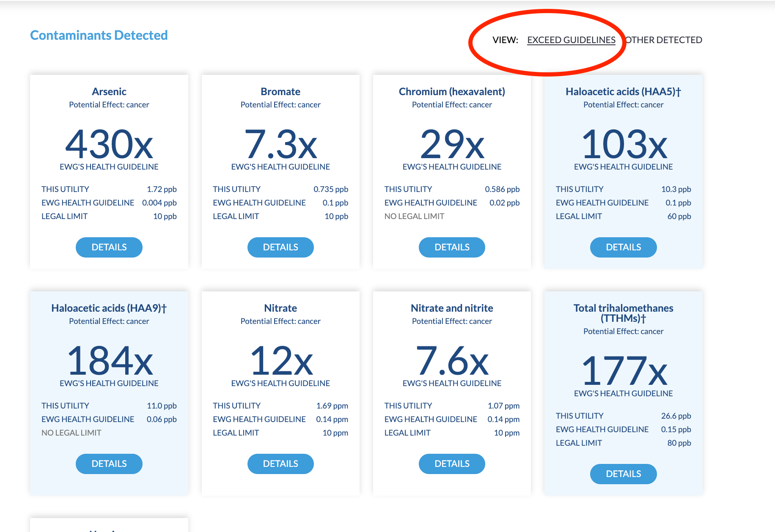Click the Nitrate and nitrite heading
This screenshot has height=532, width=775.
452,308
